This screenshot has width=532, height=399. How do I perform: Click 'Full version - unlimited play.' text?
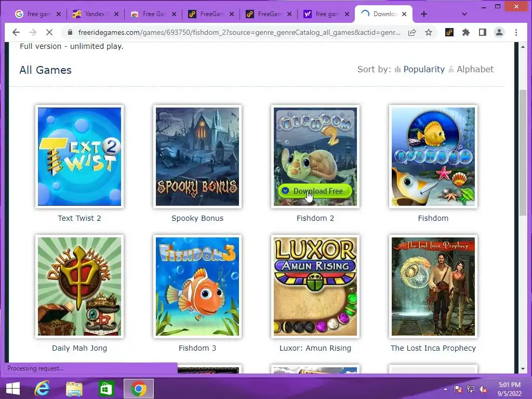coord(71,46)
